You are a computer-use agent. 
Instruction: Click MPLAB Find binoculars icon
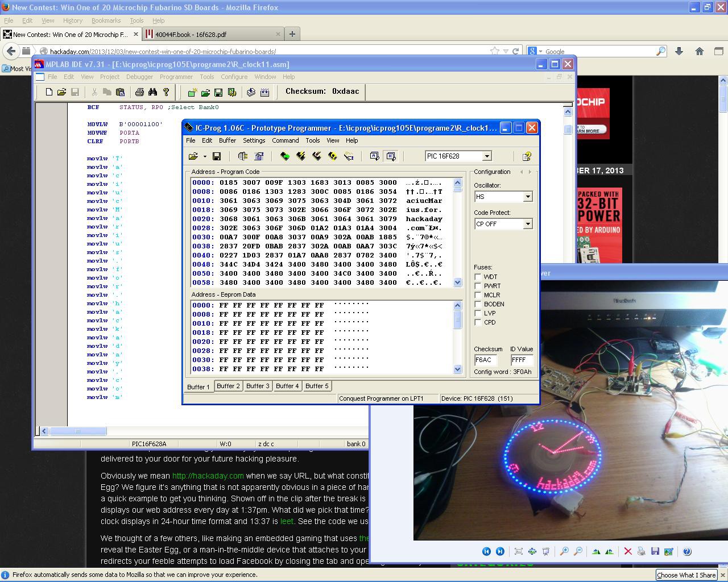click(x=152, y=92)
